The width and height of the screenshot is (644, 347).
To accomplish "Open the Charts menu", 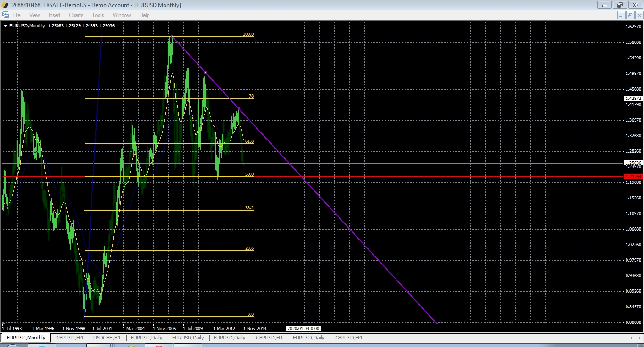I will [x=75, y=15].
